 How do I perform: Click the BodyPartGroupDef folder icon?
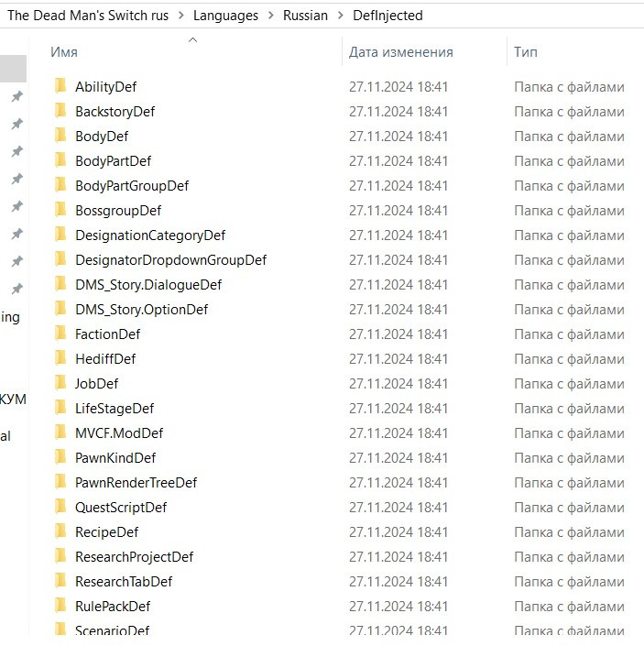pos(60,184)
